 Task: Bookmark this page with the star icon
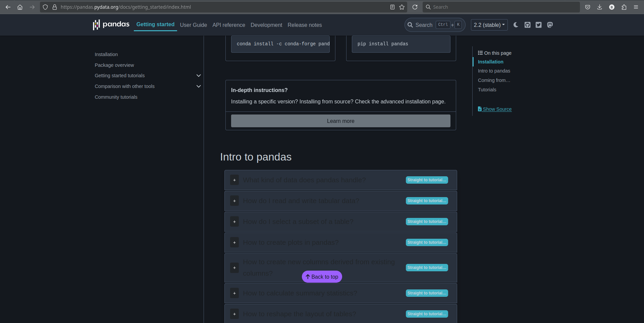(402, 7)
